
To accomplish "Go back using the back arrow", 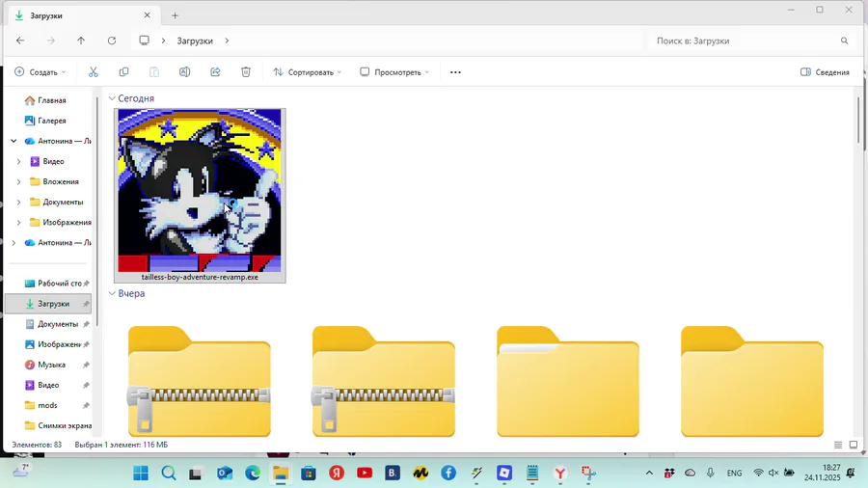I will (20, 41).
